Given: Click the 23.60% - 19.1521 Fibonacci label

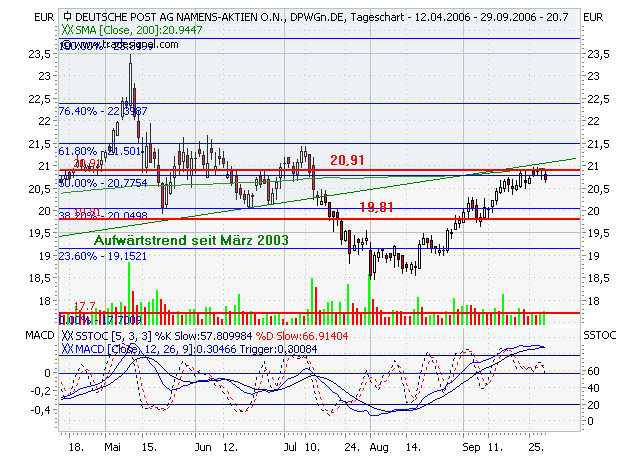Looking at the screenshot, I should [104, 255].
